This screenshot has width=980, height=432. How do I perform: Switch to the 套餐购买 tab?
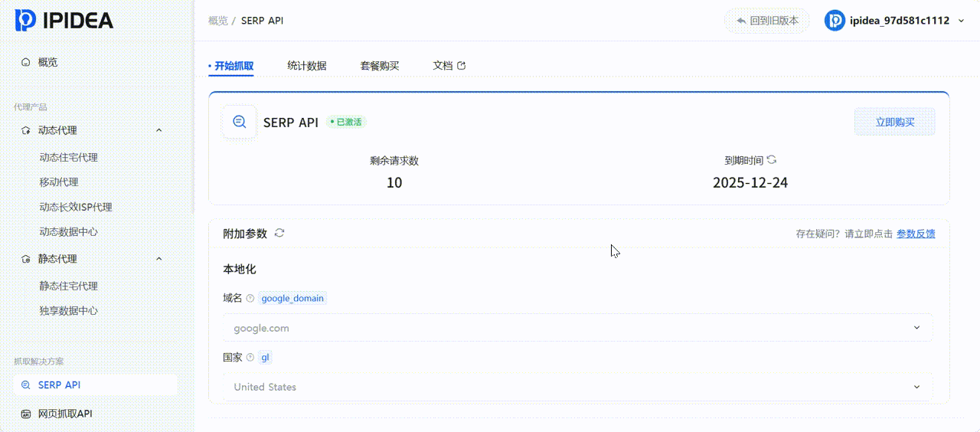380,66
